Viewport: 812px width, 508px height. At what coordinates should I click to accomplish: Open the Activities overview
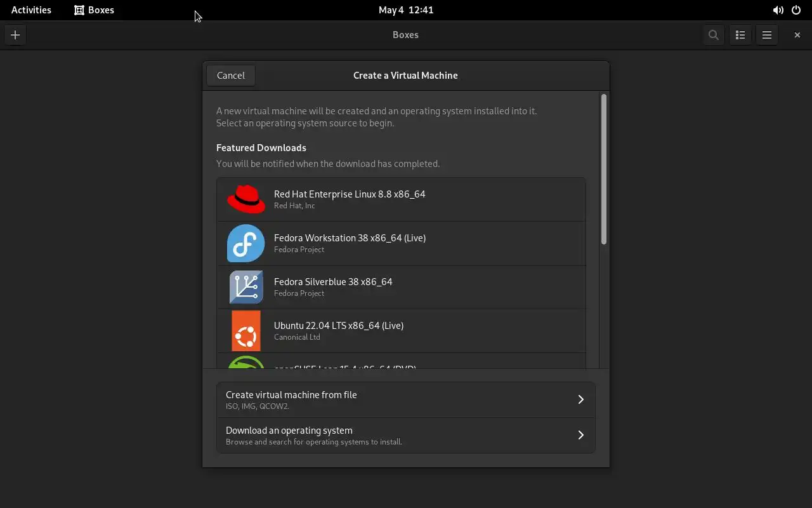[x=31, y=10]
